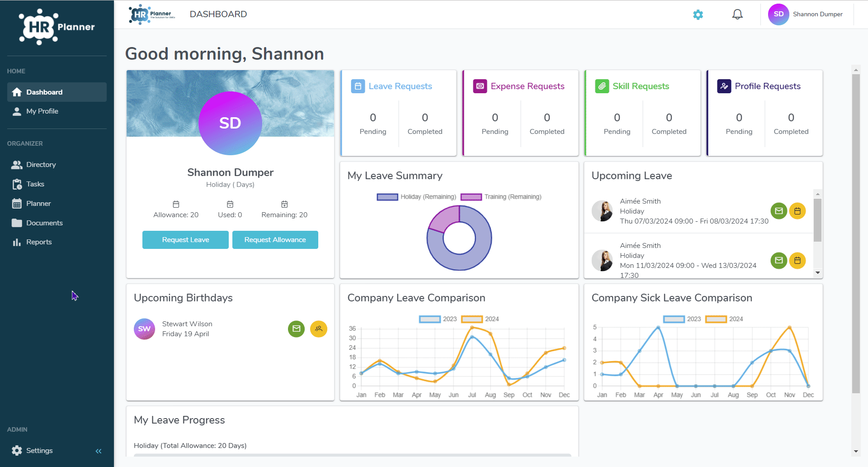The width and height of the screenshot is (868, 467).
Task: Open the Skill Requests link
Action: click(641, 86)
